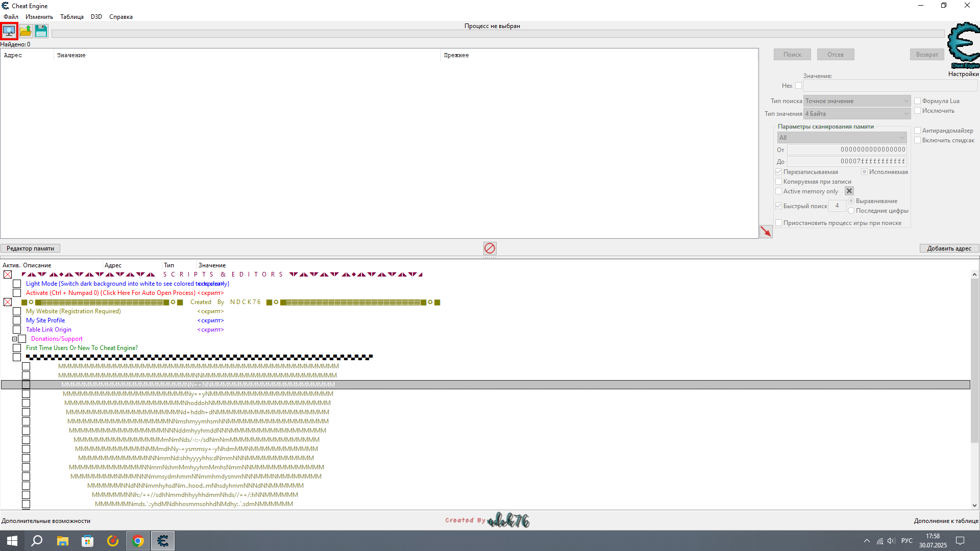
Task: Open memory region All dropdown
Action: tap(842, 138)
